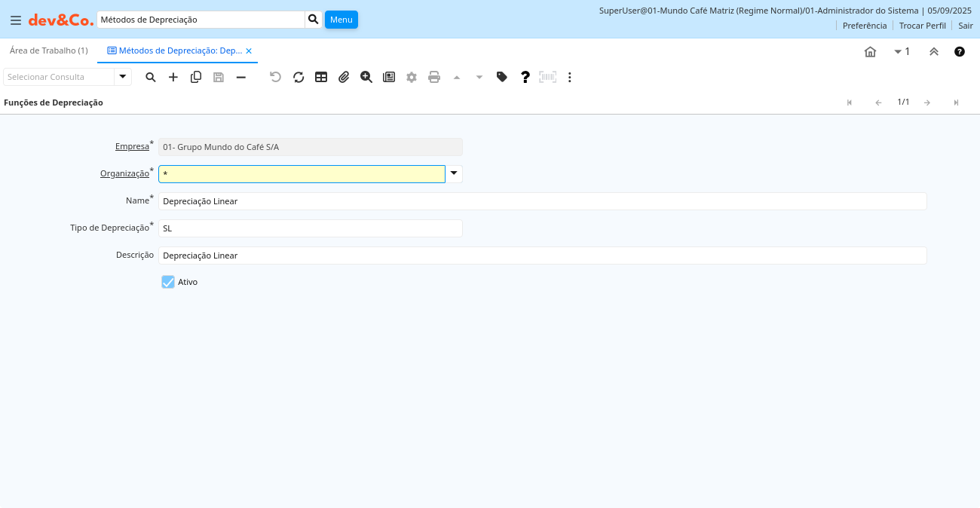
Task: Switch to Área de Trabalho tab
Action: [x=49, y=50]
